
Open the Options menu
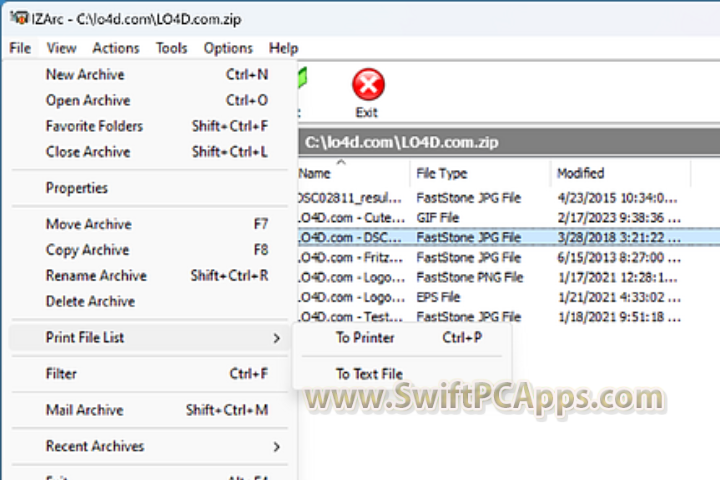[228, 48]
